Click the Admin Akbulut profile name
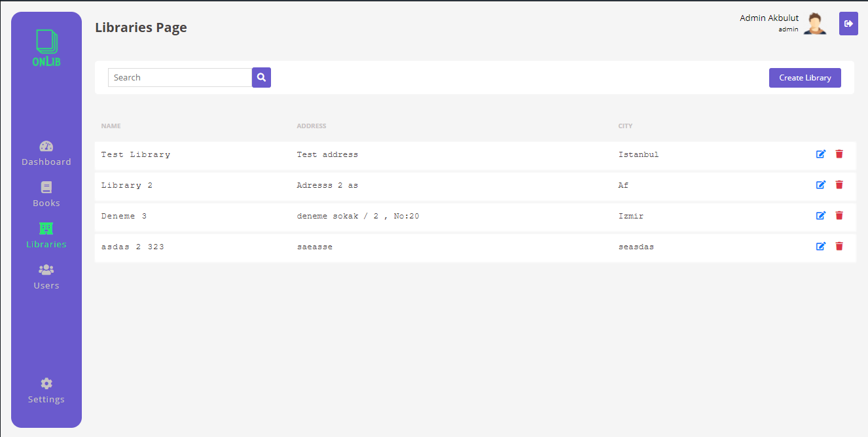868x437 pixels. pos(769,18)
